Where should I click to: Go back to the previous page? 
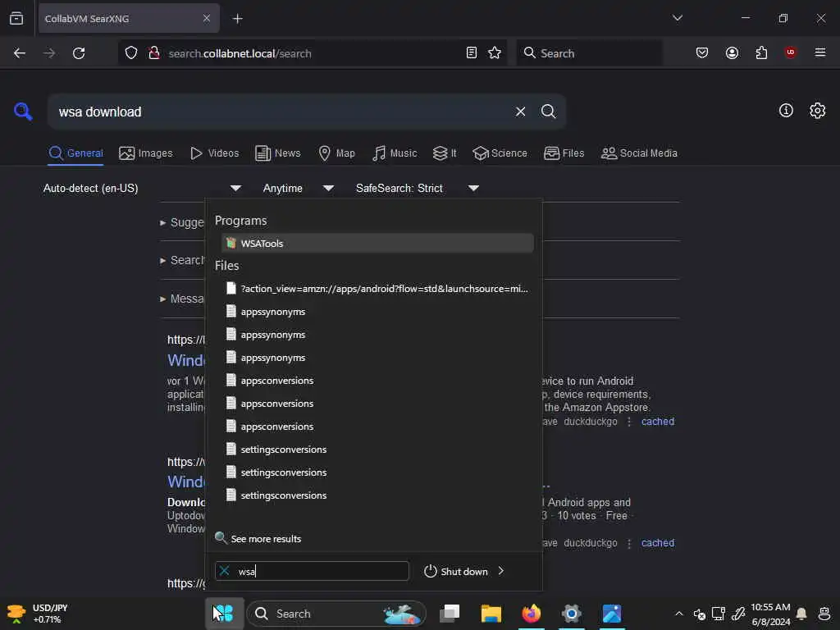pos(20,53)
